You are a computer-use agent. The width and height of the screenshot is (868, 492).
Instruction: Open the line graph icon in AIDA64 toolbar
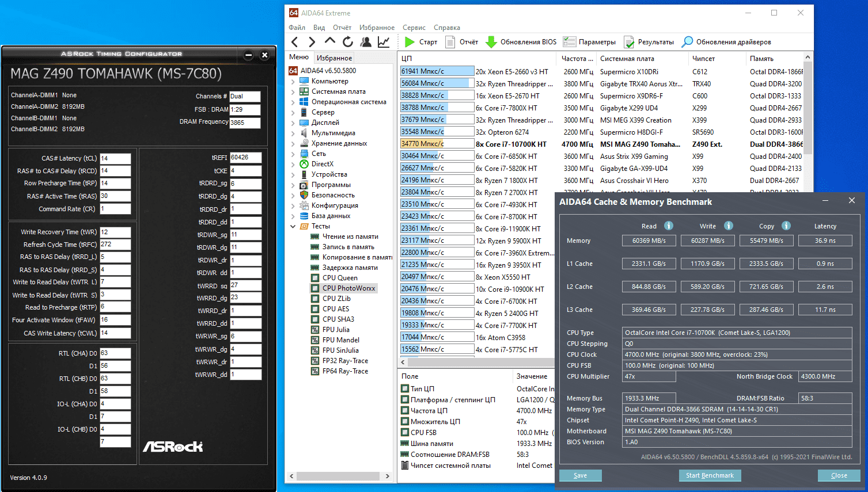[384, 41]
